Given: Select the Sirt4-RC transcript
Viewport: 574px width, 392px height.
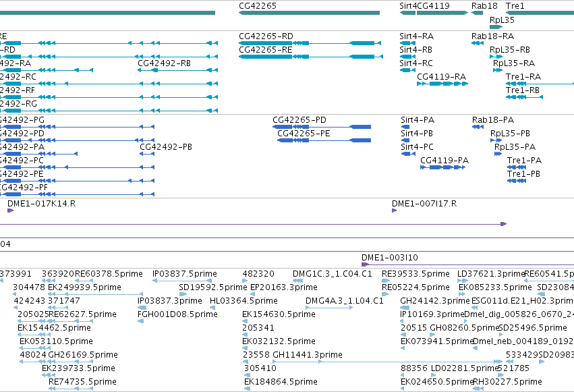Looking at the screenshot, I should point(407,70).
